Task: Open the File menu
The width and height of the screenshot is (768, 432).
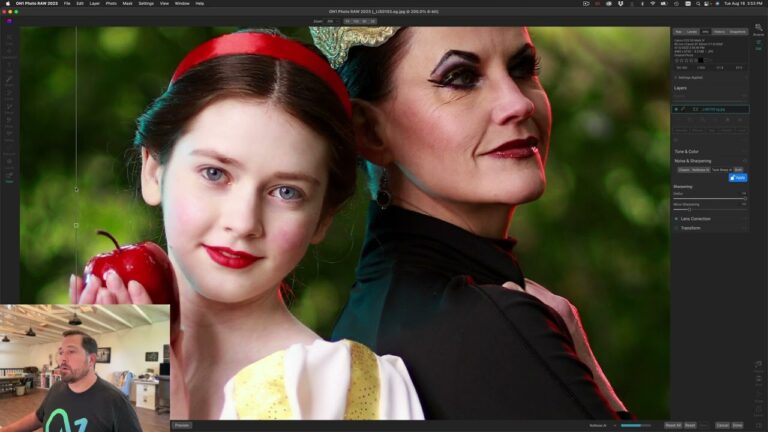Action: tap(67, 3)
